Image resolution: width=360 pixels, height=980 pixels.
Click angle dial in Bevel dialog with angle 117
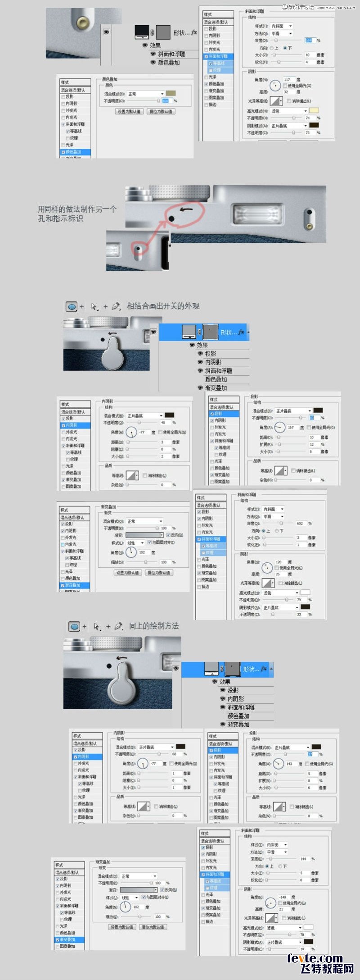[x=275, y=85]
